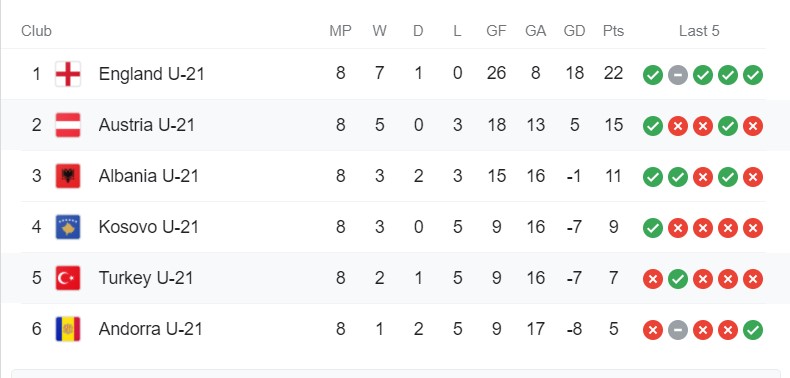Click the Austria flag icon
The width and height of the screenshot is (790, 378).
(x=68, y=125)
